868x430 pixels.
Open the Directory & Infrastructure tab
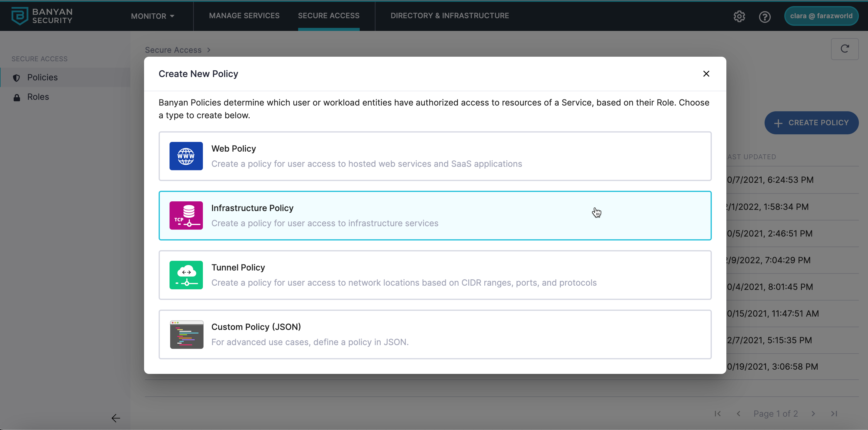click(449, 15)
